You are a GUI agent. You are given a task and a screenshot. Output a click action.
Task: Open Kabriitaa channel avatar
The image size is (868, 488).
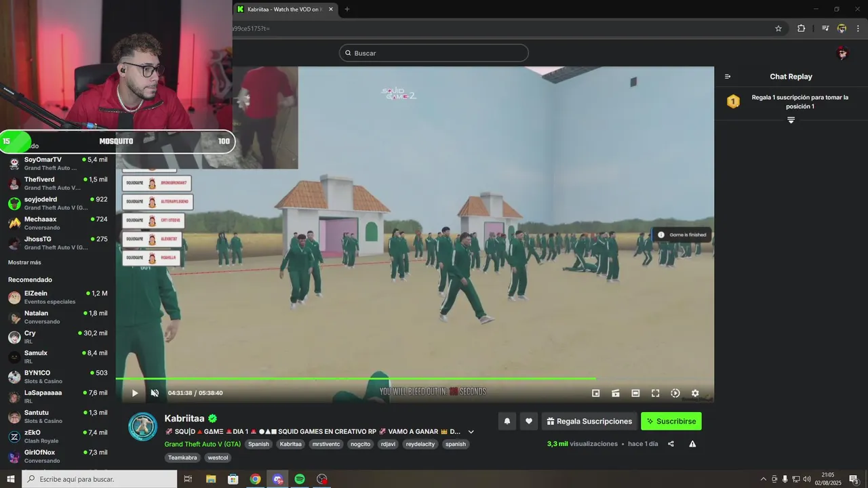click(143, 426)
